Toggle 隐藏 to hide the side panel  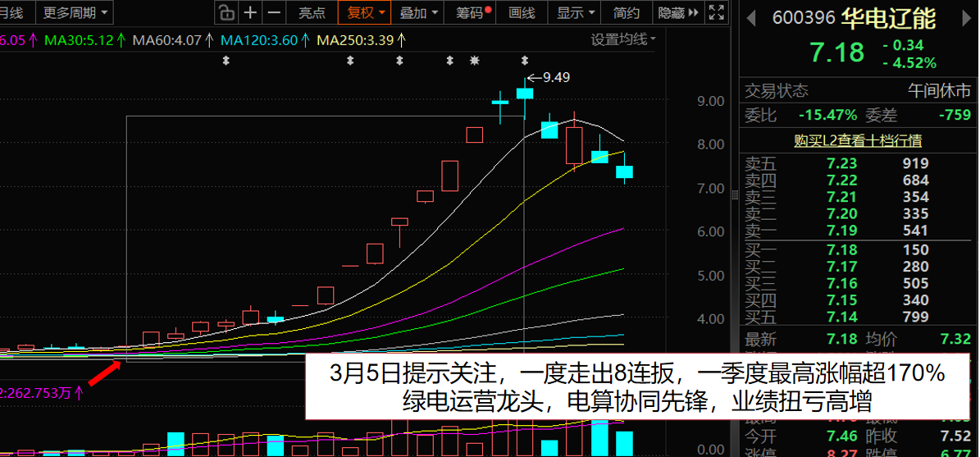click(x=677, y=12)
